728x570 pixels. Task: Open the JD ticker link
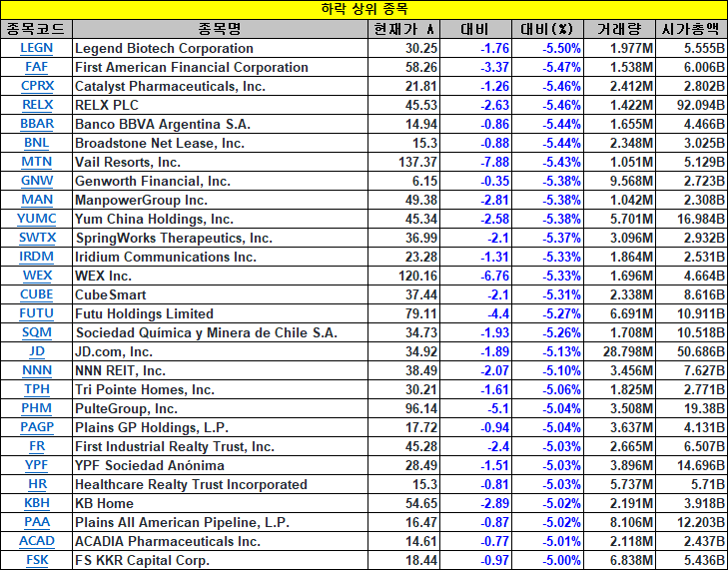click(x=37, y=351)
